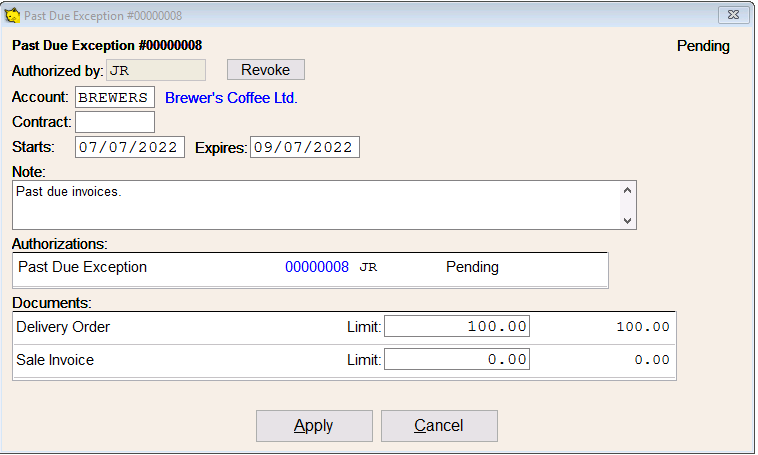The image size is (758, 455).
Task: Click the yellow cat application icon
Action: tap(12, 15)
